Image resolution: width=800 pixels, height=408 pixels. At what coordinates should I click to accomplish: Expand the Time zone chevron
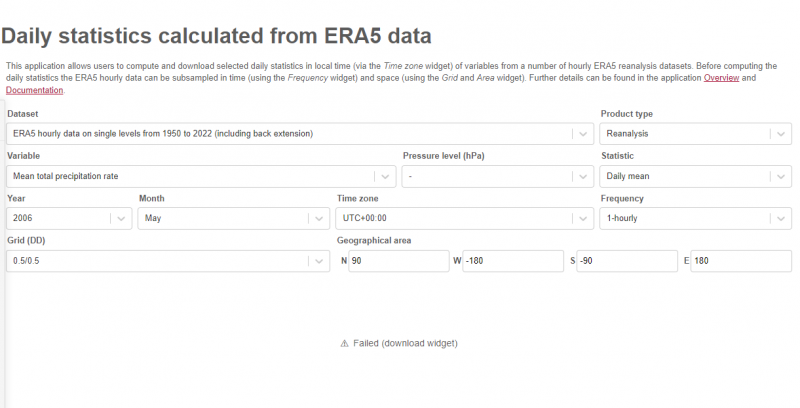coord(581,218)
